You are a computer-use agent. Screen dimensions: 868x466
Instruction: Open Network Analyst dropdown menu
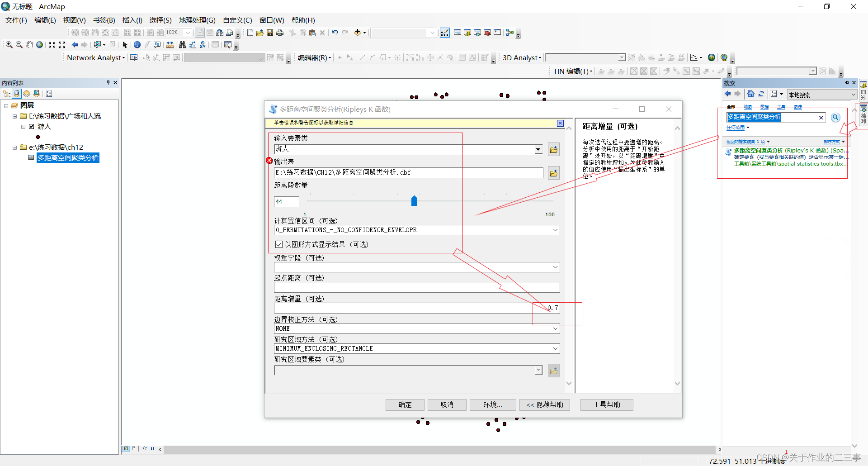(x=96, y=57)
